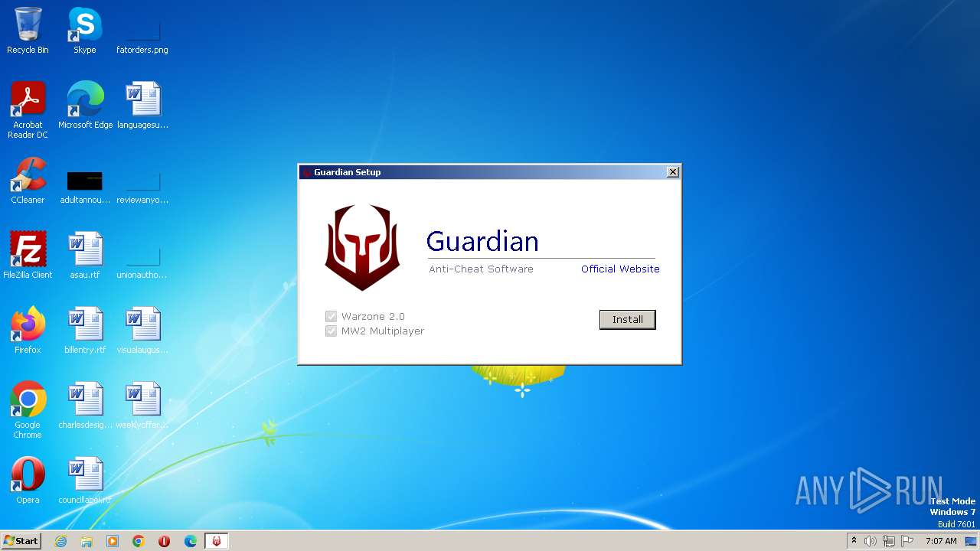The image size is (980, 551).
Task: Select the languagesu... Word document icon
Action: click(x=142, y=106)
